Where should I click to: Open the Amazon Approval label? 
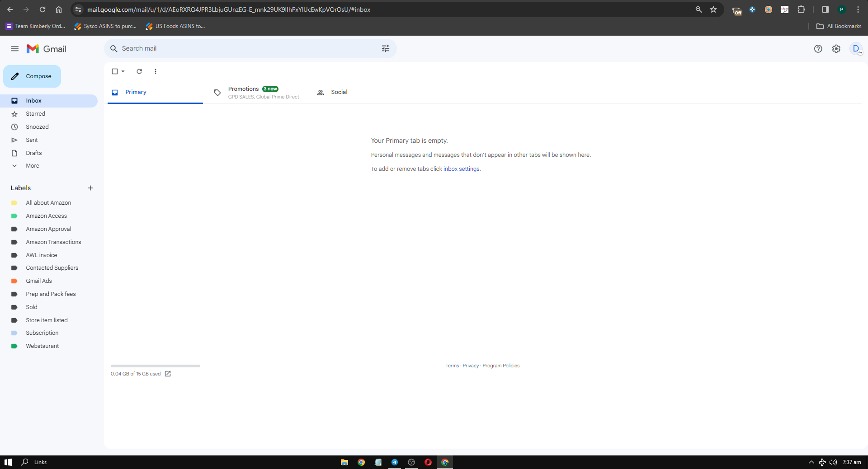pyautogui.click(x=49, y=229)
